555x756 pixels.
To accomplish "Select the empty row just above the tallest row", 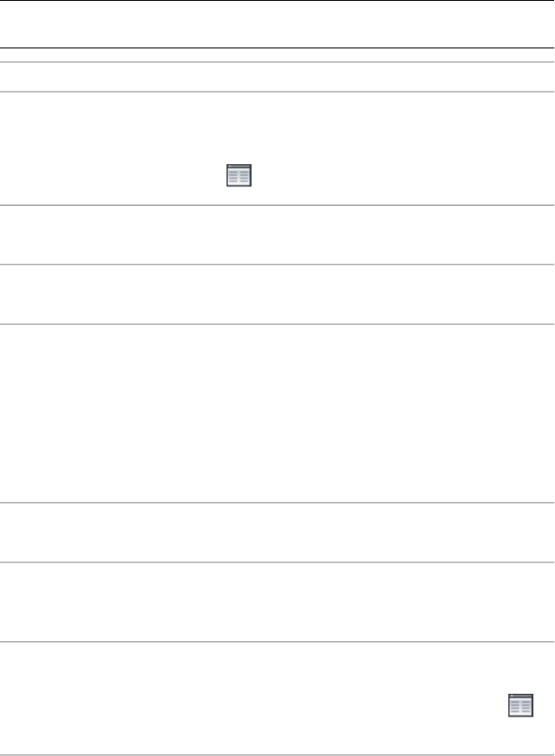I will tap(277, 294).
